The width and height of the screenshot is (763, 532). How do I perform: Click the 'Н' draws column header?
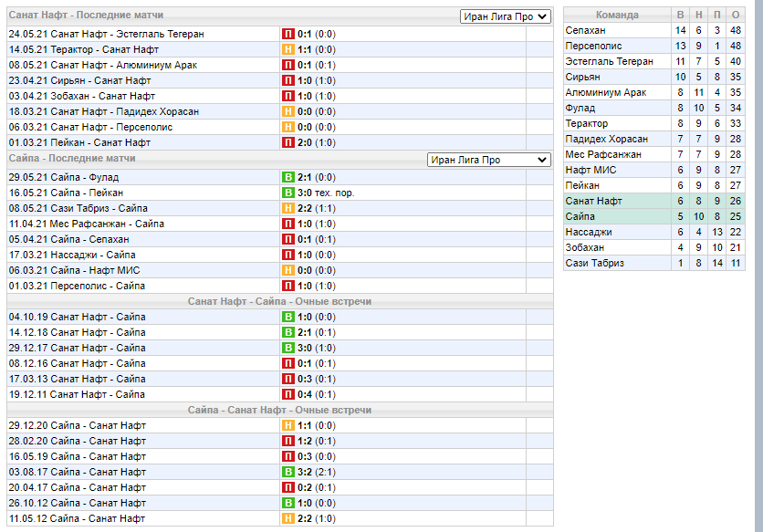698,16
